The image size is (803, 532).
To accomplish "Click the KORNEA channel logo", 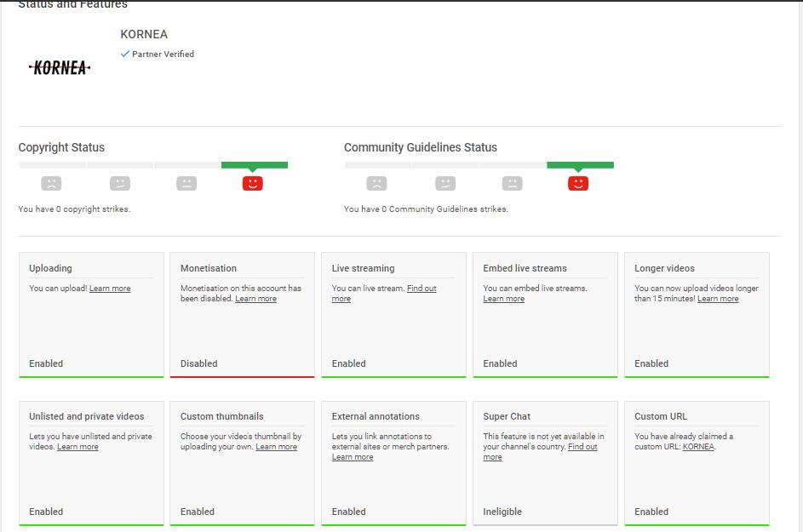I will (60, 67).
